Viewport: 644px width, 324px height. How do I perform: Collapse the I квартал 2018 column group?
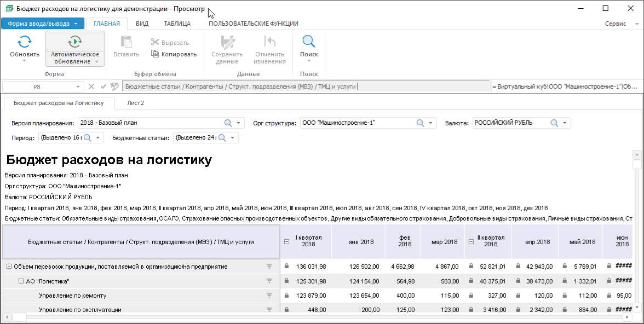(x=287, y=242)
